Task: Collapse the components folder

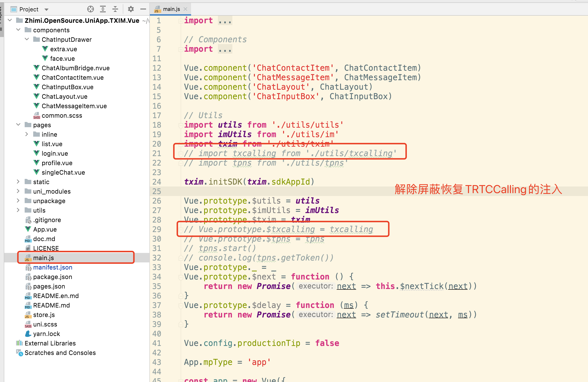Action: [18, 30]
